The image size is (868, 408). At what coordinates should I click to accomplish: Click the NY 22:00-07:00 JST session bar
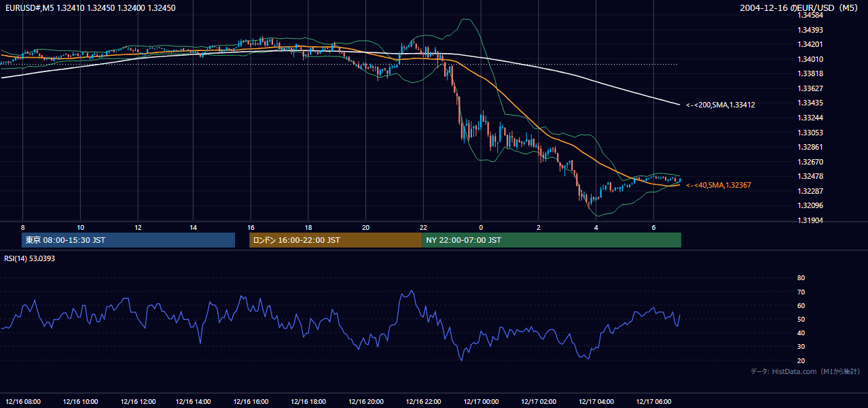point(551,240)
